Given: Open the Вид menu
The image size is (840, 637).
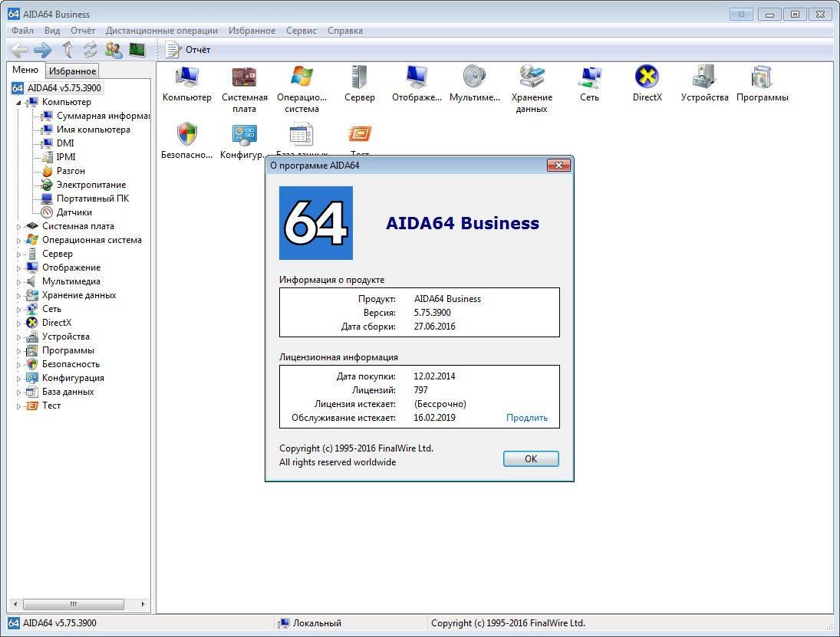Looking at the screenshot, I should (52, 31).
